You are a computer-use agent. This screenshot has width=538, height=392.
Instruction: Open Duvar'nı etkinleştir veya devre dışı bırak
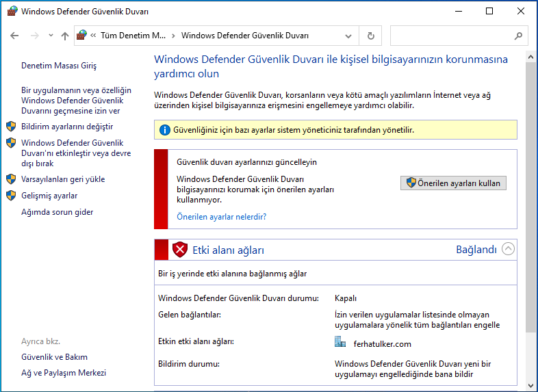pyautogui.click(x=76, y=153)
